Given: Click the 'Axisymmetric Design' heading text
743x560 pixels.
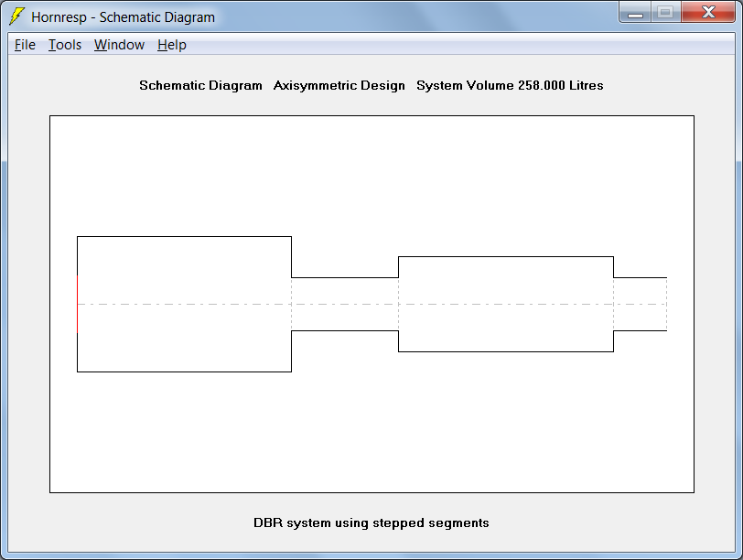Looking at the screenshot, I should click(x=339, y=86).
